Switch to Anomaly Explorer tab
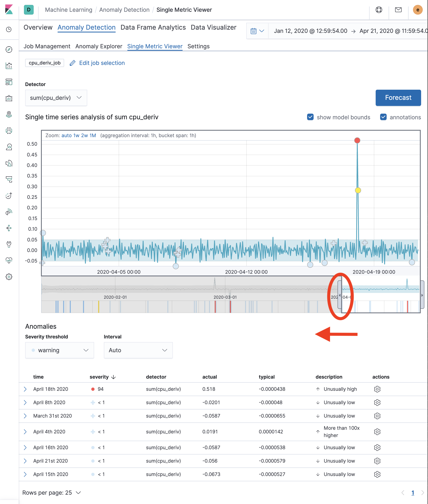 [99, 46]
